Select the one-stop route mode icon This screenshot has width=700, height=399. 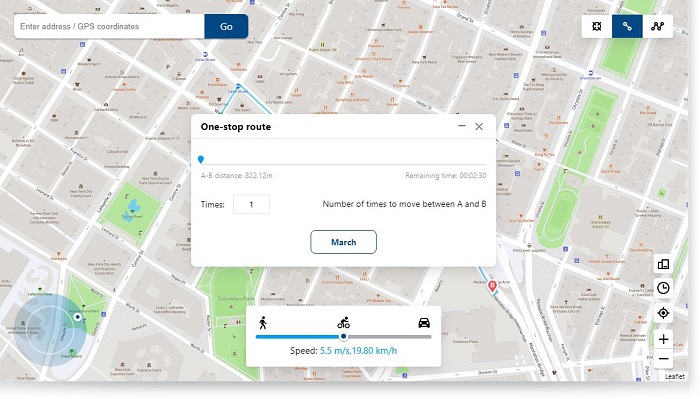pyautogui.click(x=627, y=26)
